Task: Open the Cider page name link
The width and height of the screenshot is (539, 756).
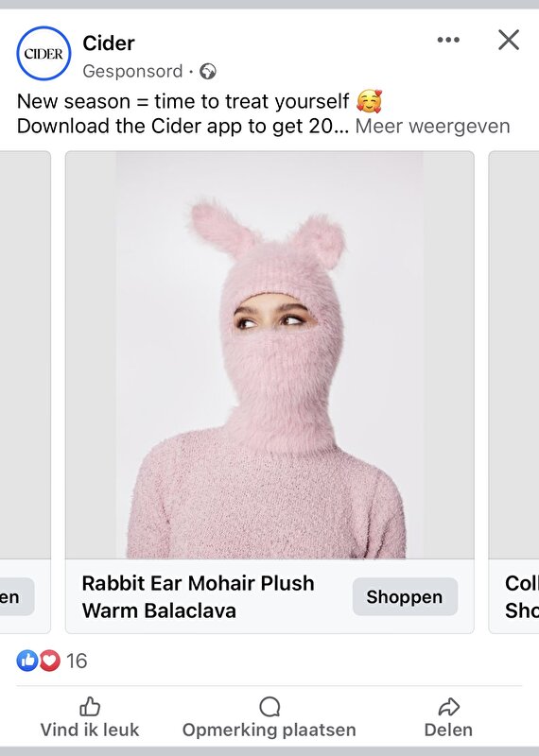Action: 109,43
